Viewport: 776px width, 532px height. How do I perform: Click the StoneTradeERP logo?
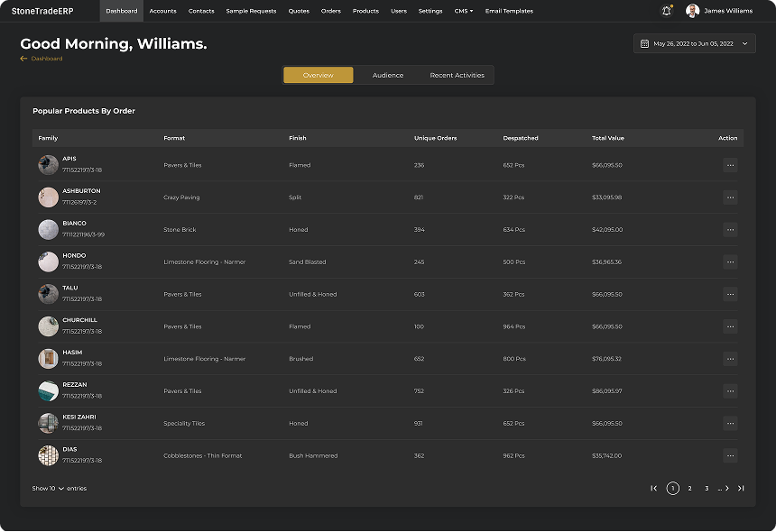42,11
